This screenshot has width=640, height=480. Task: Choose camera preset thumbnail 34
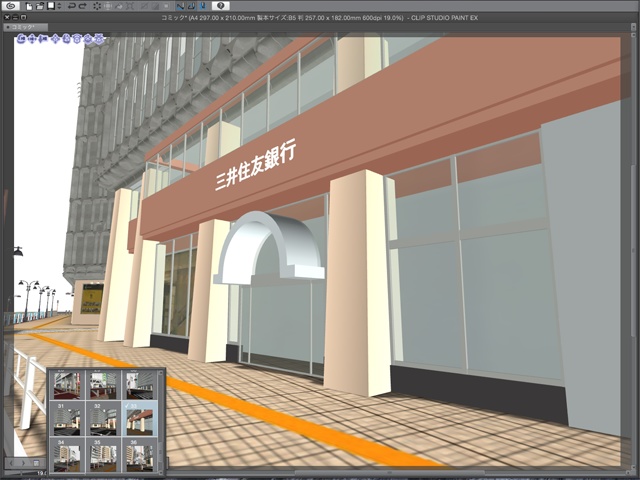67,455
